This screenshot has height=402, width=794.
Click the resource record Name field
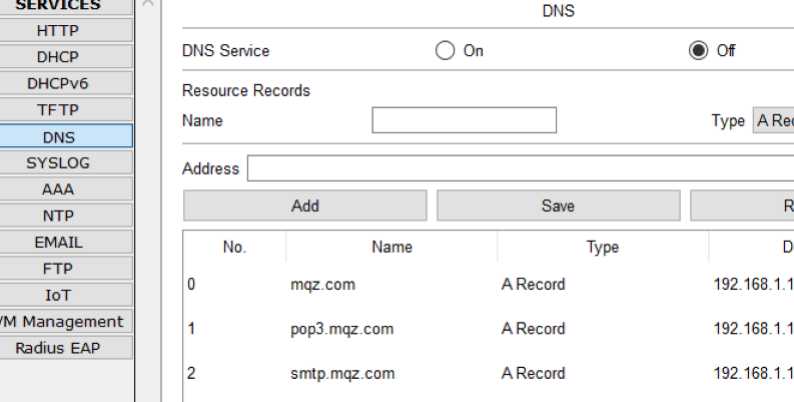[464, 121]
